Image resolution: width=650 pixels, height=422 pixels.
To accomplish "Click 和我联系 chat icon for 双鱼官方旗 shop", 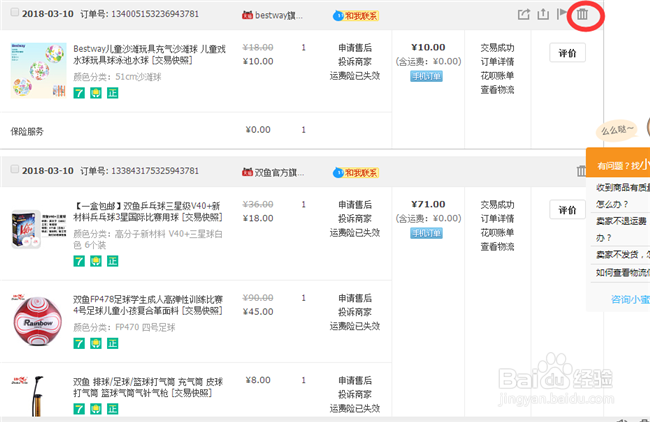I will 356,172.
